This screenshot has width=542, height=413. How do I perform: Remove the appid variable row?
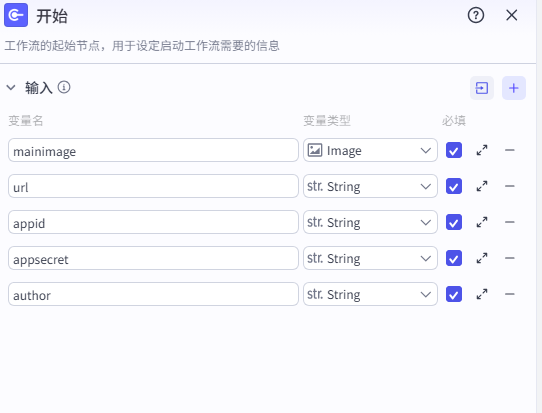510,222
